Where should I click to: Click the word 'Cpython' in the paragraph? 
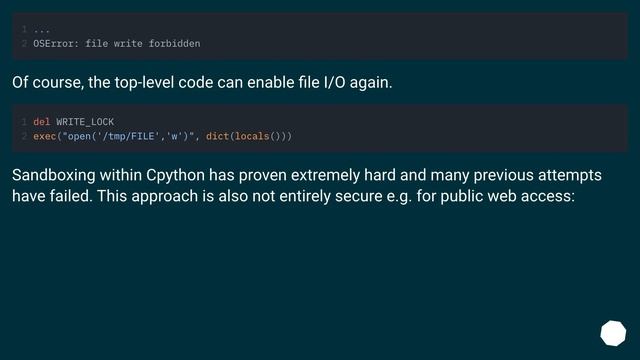click(x=176, y=176)
